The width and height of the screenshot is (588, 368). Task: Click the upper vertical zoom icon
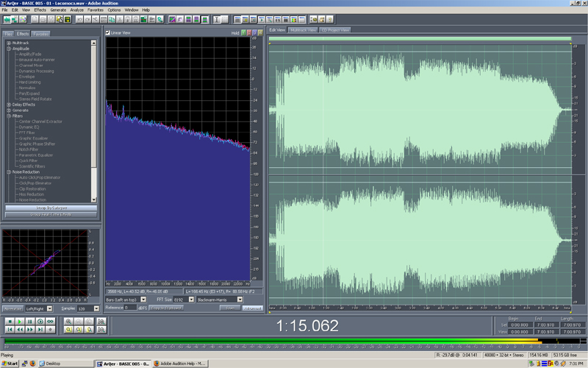click(x=101, y=322)
